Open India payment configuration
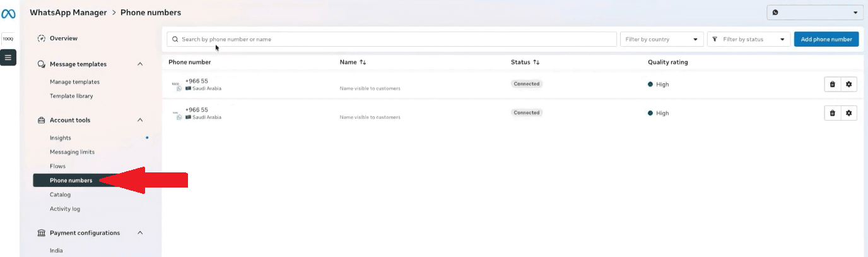 (56, 251)
